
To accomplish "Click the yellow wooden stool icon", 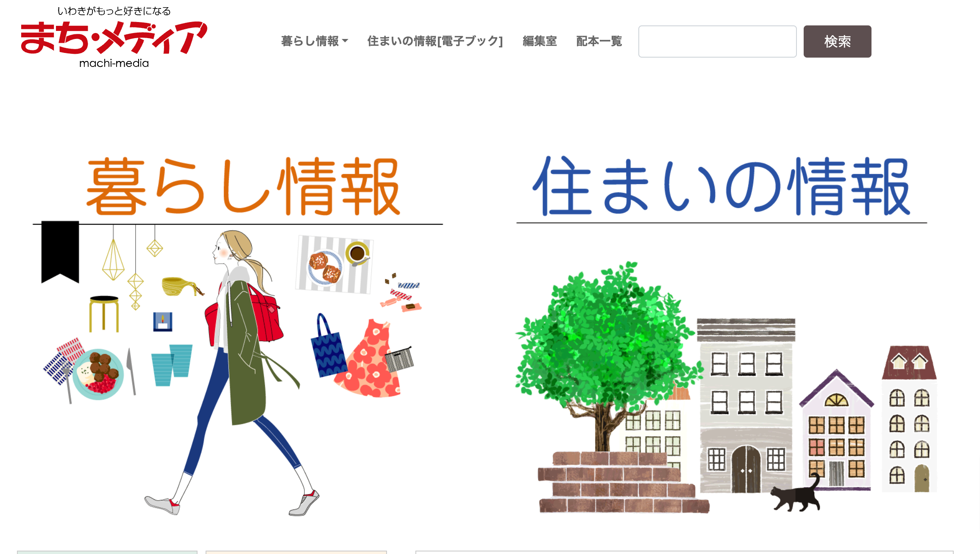I will (104, 314).
